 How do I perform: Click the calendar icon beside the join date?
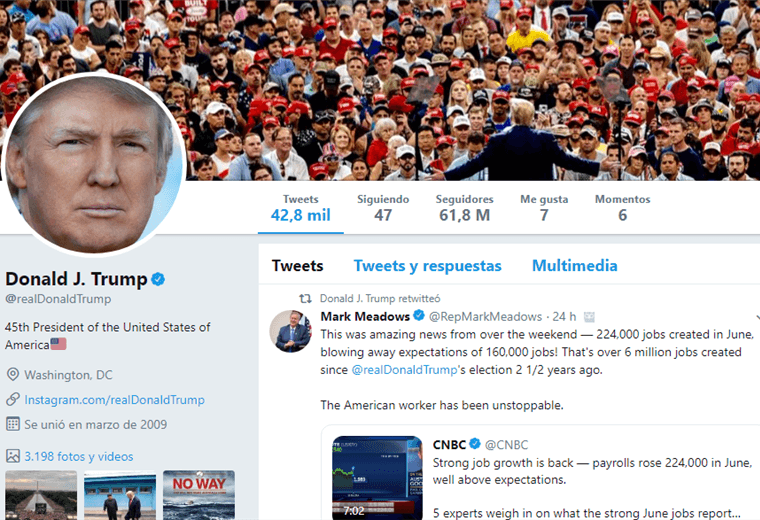13,424
